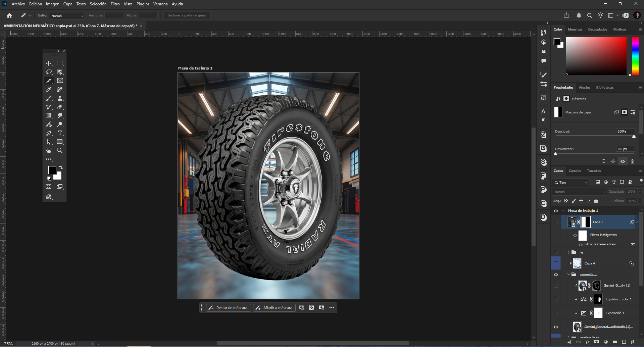
Task: Toggle visibility of Mesa de trabajo 1
Action: tap(556, 211)
